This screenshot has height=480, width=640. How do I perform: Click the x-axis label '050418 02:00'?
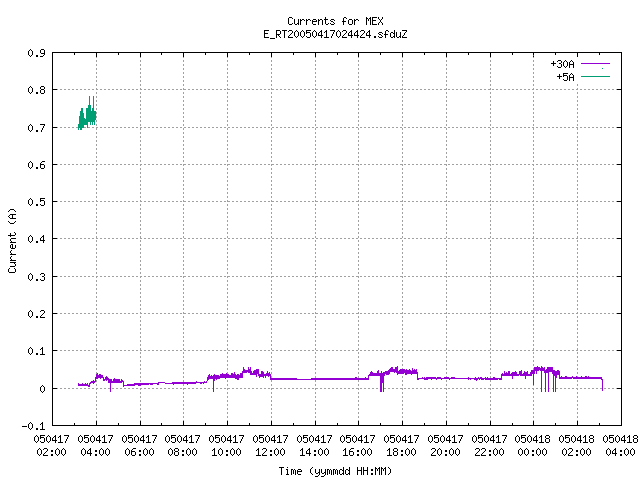coord(577,445)
